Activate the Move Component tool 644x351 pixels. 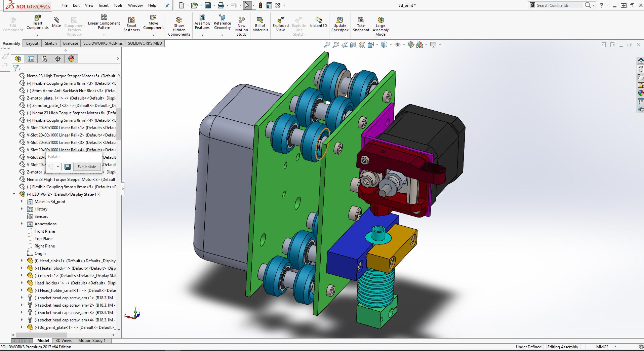click(153, 22)
